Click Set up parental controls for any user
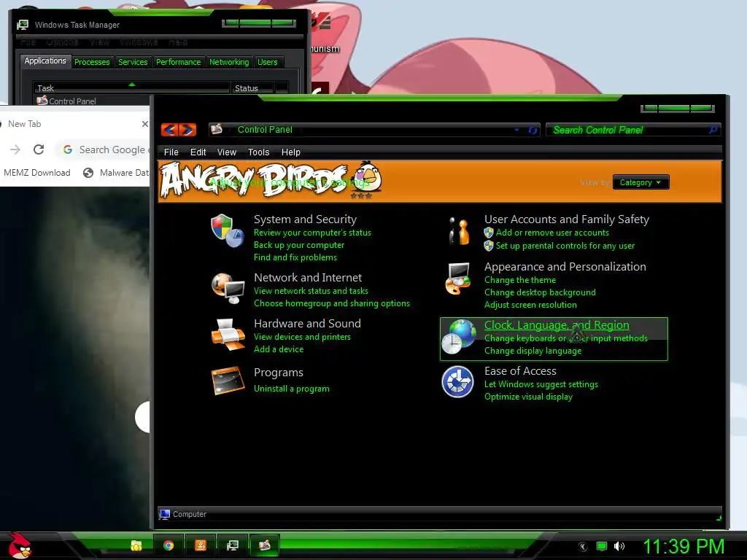This screenshot has height=560, width=747. click(x=565, y=246)
